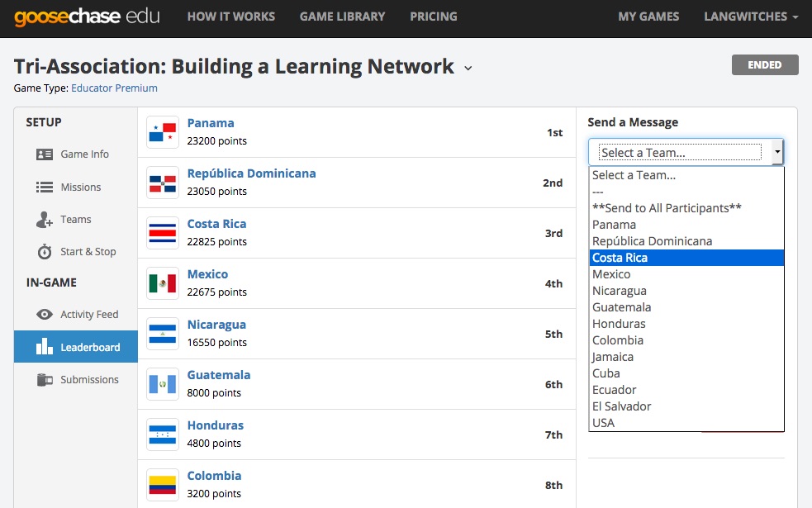The image size is (812, 508).
Task: Choose Cuba in the team dropdown list
Action: click(686, 373)
